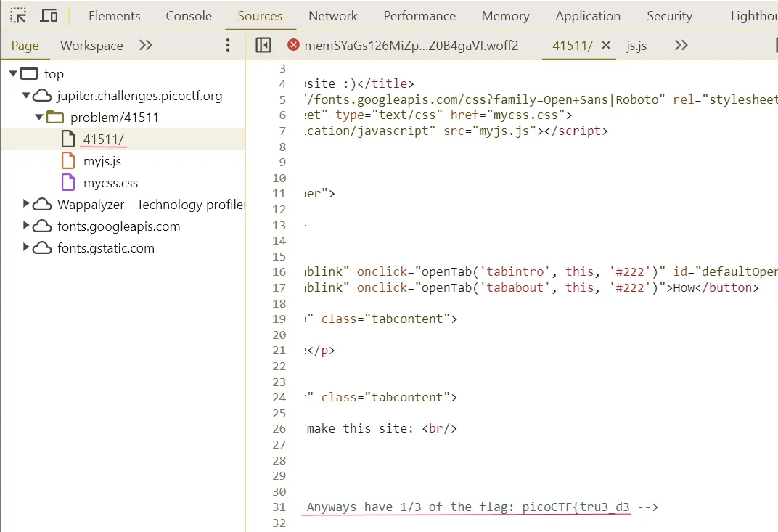Select the Page navigator tab

tap(25, 46)
